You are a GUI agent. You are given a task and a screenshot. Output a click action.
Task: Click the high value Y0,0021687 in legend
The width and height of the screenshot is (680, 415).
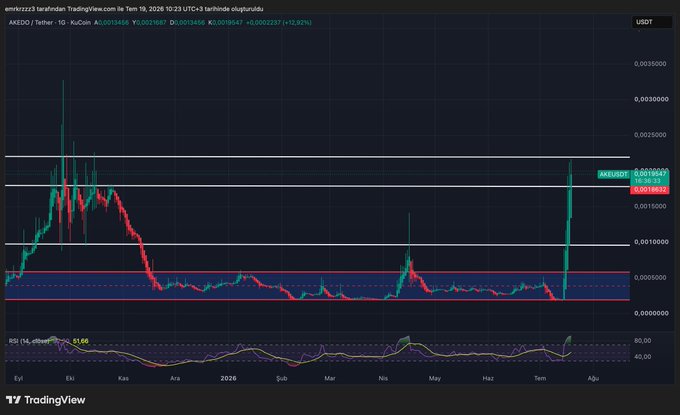click(x=149, y=23)
